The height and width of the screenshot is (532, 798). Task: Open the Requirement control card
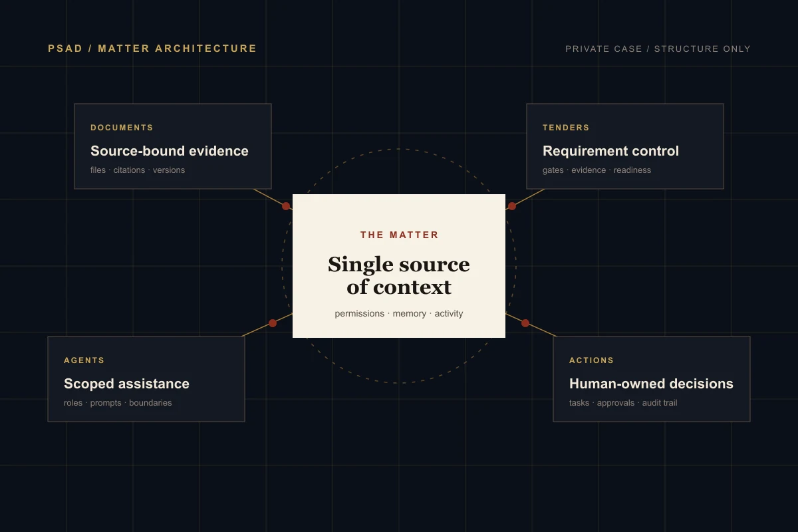point(625,146)
